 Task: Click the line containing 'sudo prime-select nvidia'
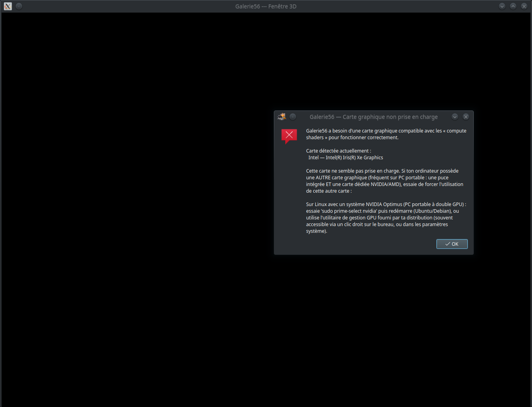382,211
